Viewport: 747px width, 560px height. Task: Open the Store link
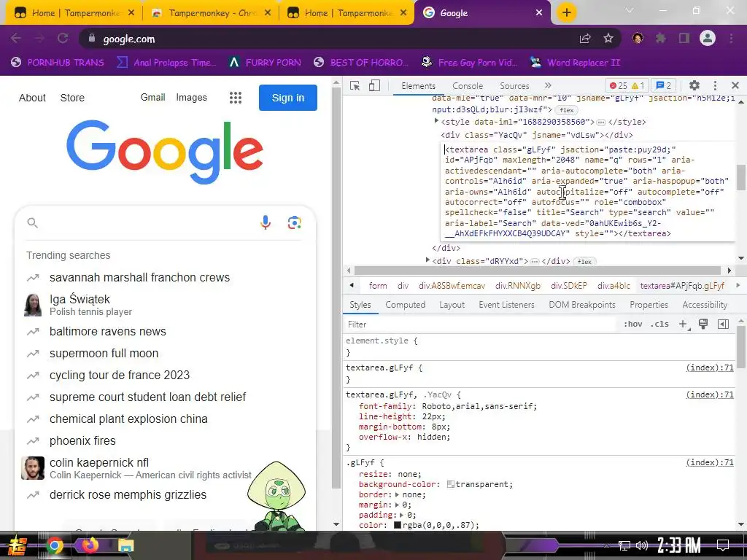72,98
